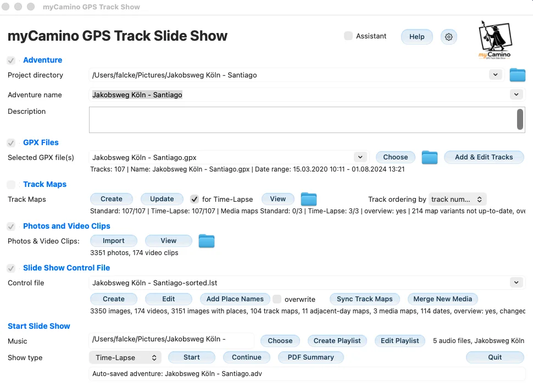Toggle the Adventure section checkbox
Image resolution: width=533 pixels, height=392 pixels.
(x=11, y=60)
